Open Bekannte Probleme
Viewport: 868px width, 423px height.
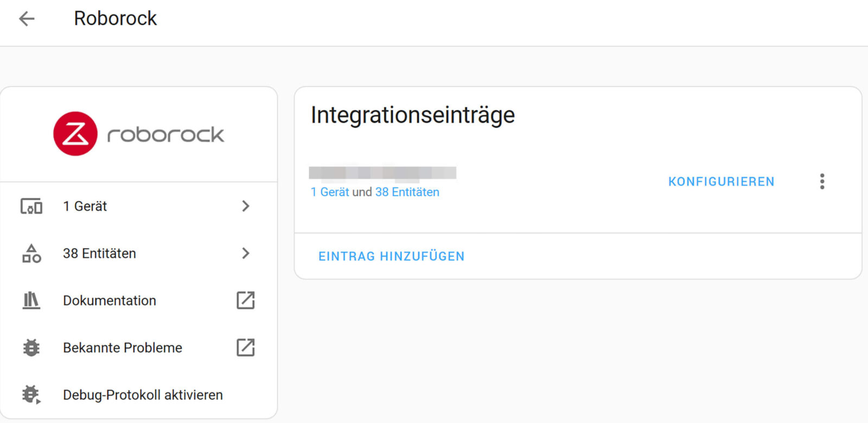[139, 348]
